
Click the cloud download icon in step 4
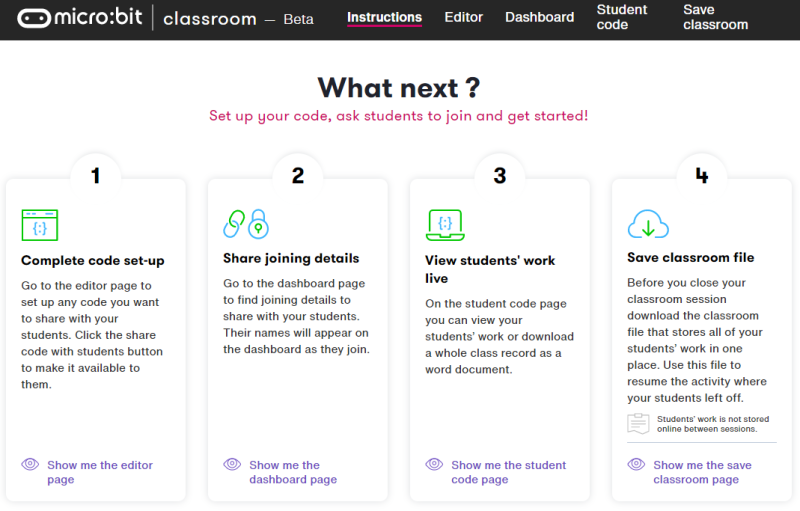pos(648,224)
